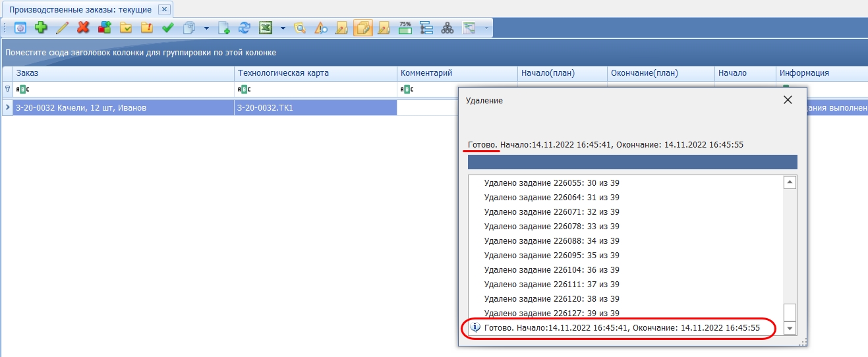The height and width of the screenshot is (357, 868).
Task: Select log line Удалено задание 226055
Action: pos(552,182)
